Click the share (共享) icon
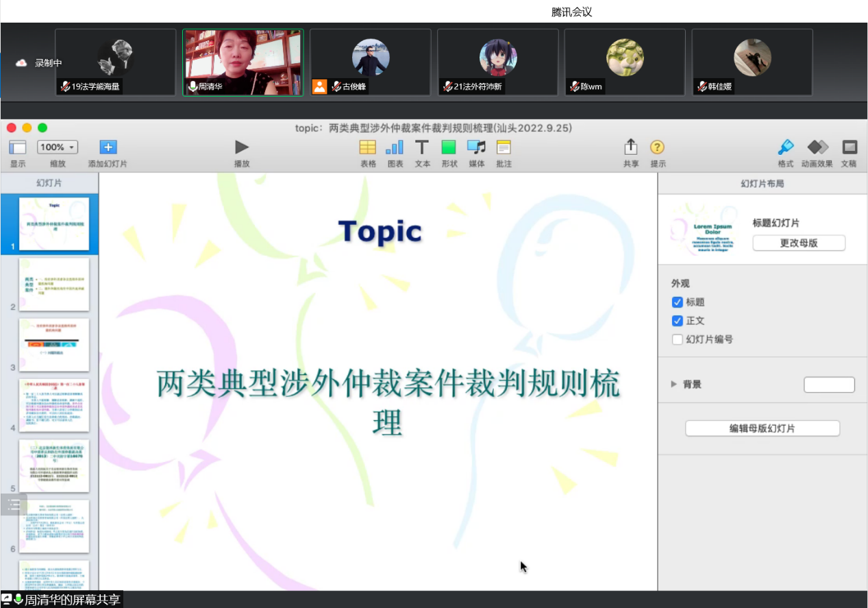868x608 pixels. [x=630, y=147]
